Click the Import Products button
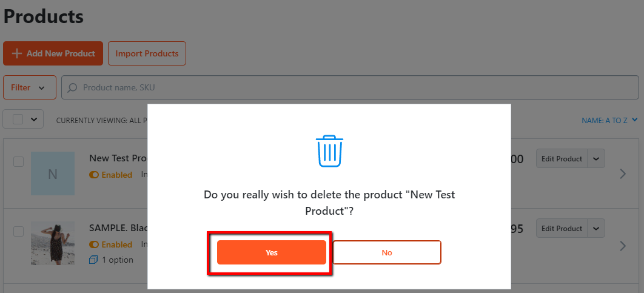The height and width of the screenshot is (293, 644). tap(147, 53)
